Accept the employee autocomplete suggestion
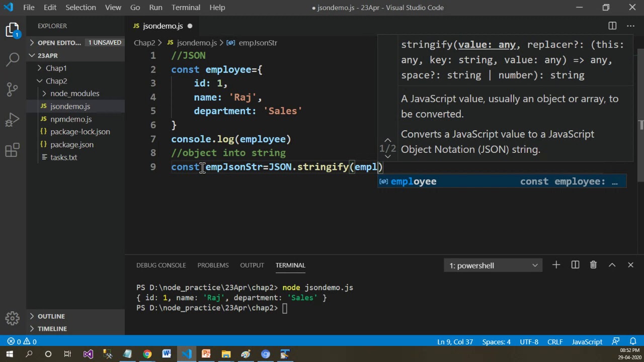Viewport: 644px width, 362px height. (x=502, y=182)
